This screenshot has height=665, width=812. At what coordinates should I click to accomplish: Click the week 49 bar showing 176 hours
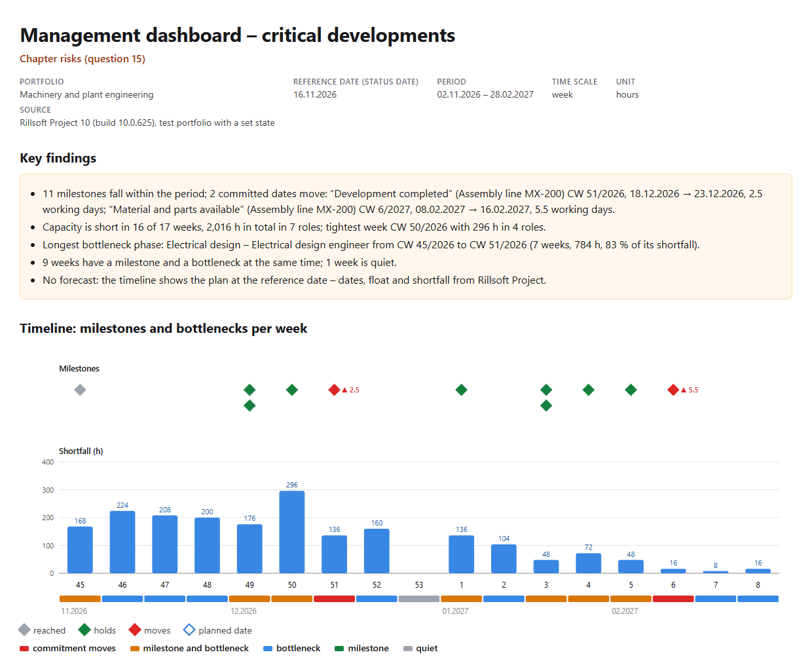pos(249,548)
